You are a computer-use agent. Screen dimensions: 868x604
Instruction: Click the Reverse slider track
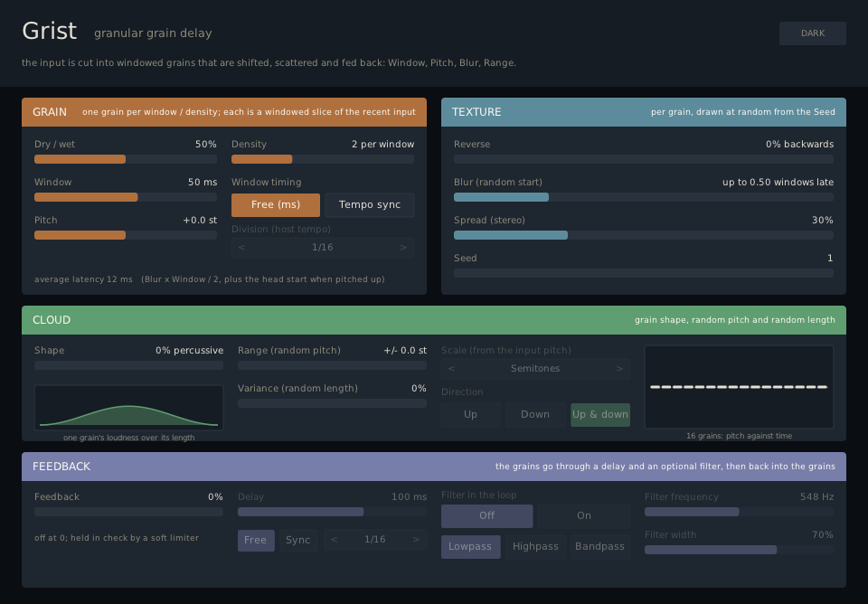pyautogui.click(x=644, y=159)
